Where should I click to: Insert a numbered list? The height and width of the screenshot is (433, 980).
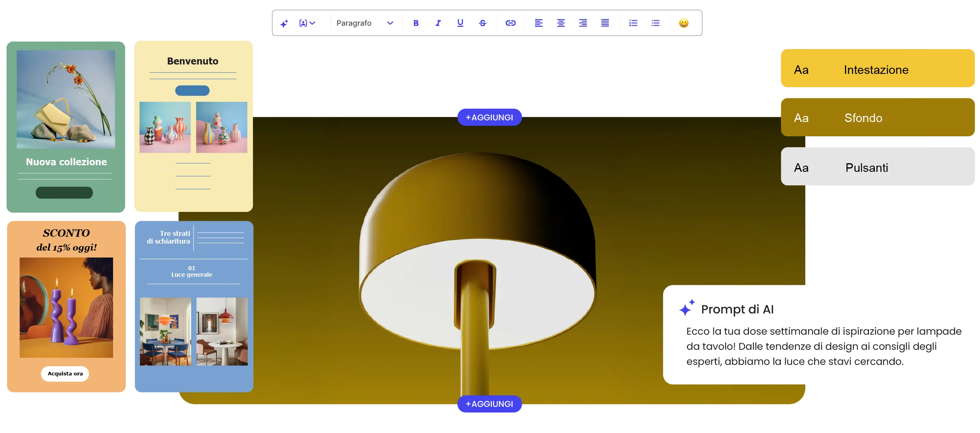pyautogui.click(x=633, y=23)
